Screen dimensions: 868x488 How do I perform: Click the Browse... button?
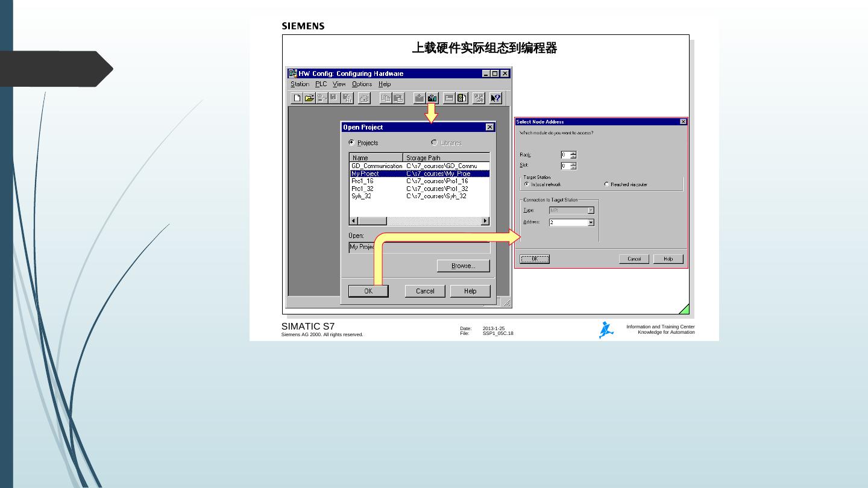pyautogui.click(x=463, y=266)
